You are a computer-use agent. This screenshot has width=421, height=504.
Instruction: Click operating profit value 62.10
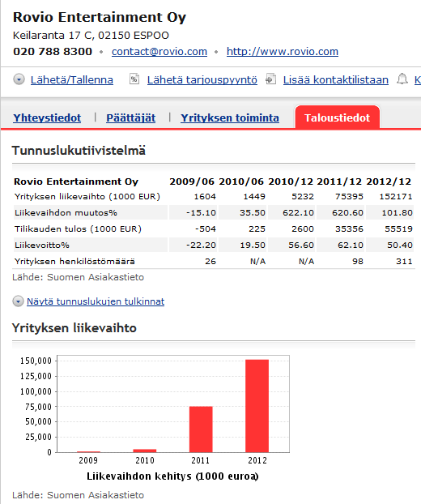(351, 246)
